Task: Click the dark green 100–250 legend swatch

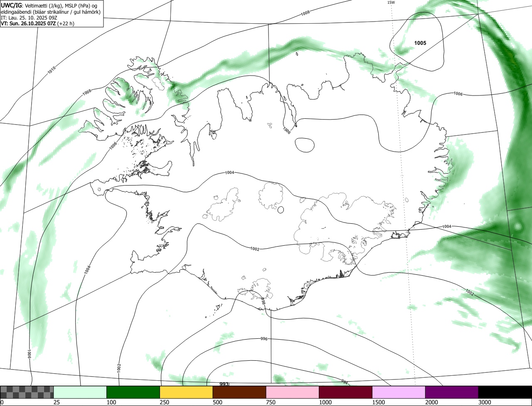Action: (133, 392)
